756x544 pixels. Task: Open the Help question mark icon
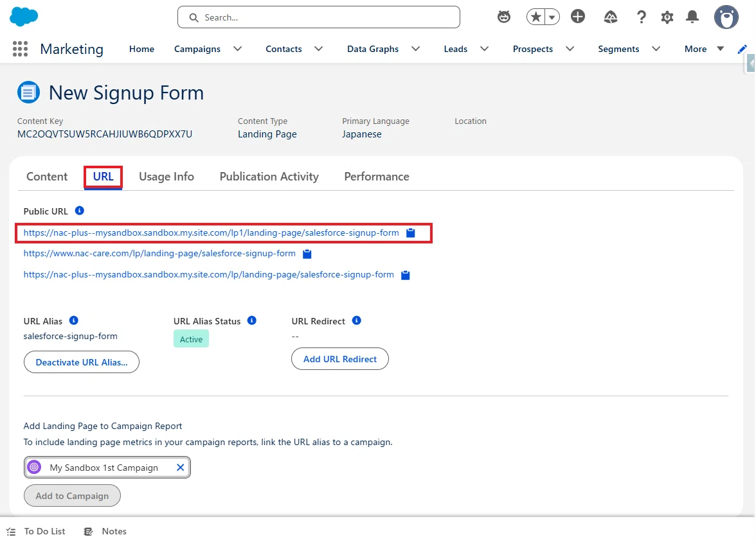click(642, 17)
